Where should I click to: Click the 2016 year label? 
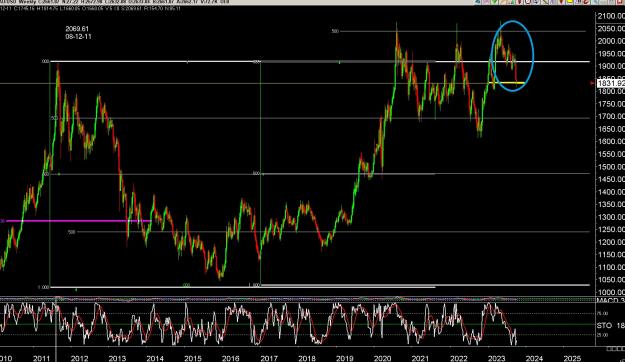coord(231,358)
